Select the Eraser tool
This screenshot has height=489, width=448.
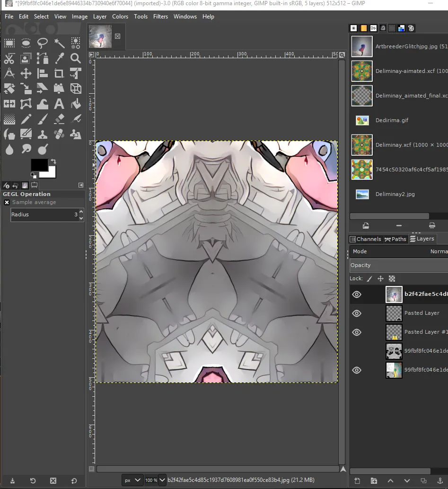coord(59,119)
